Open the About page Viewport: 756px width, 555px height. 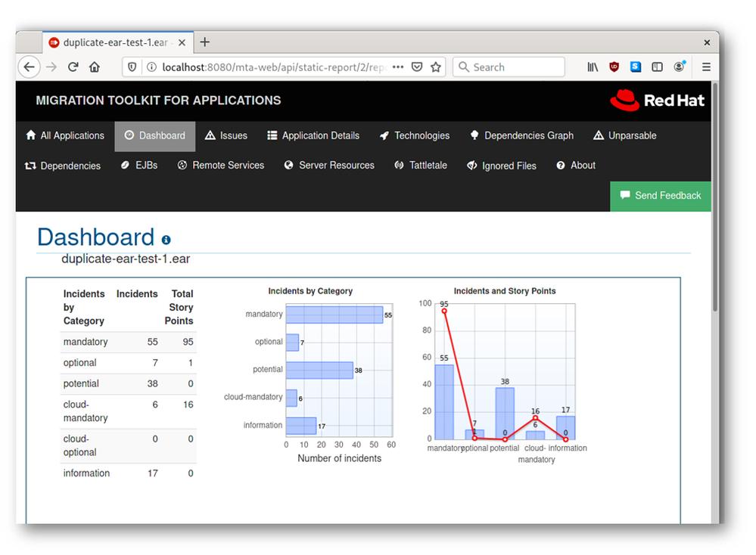coord(576,166)
